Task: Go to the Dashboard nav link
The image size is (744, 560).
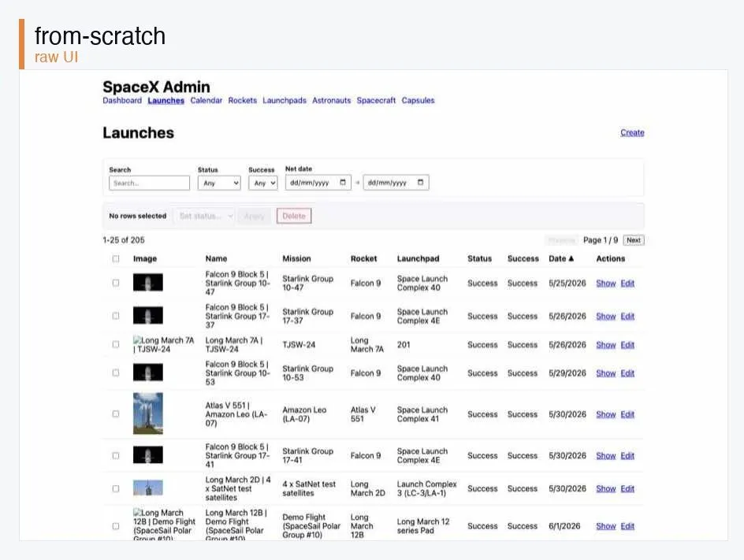Action: click(122, 101)
